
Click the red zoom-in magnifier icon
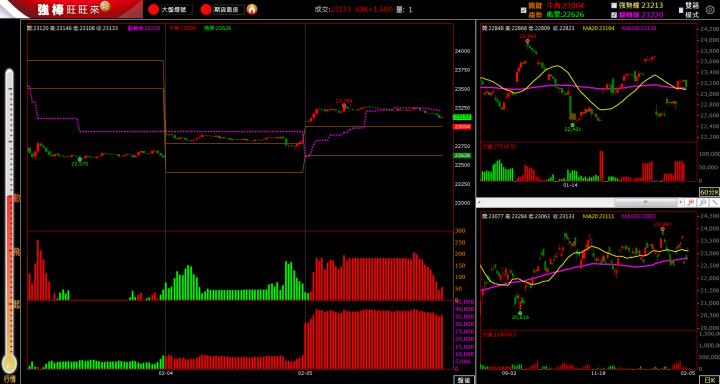[x=691, y=202]
